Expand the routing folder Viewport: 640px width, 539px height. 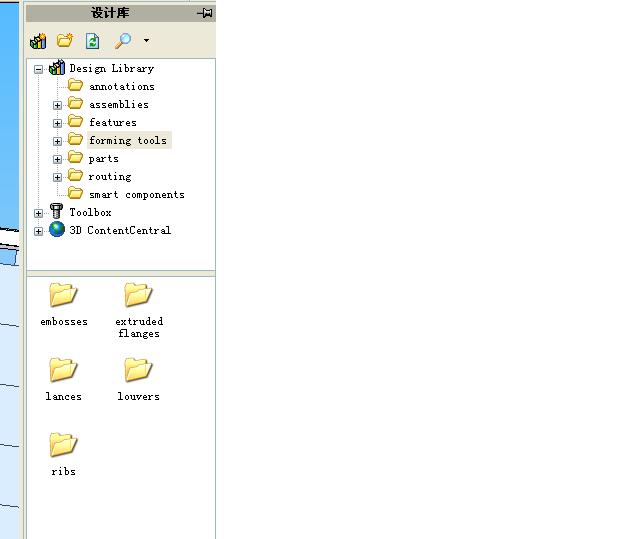click(x=57, y=177)
